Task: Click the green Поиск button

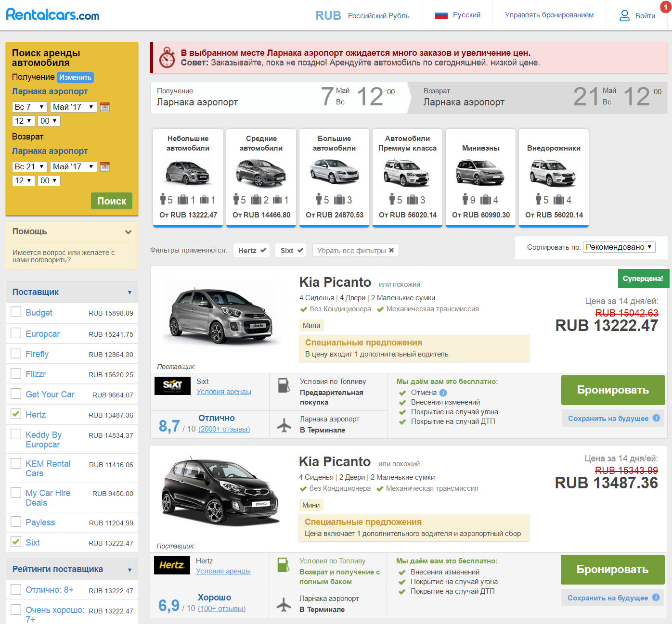Action: pos(112,201)
